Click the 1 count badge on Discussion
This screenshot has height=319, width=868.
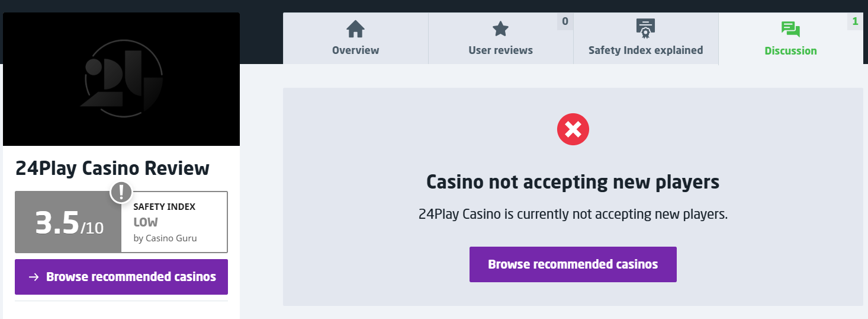pyautogui.click(x=855, y=21)
